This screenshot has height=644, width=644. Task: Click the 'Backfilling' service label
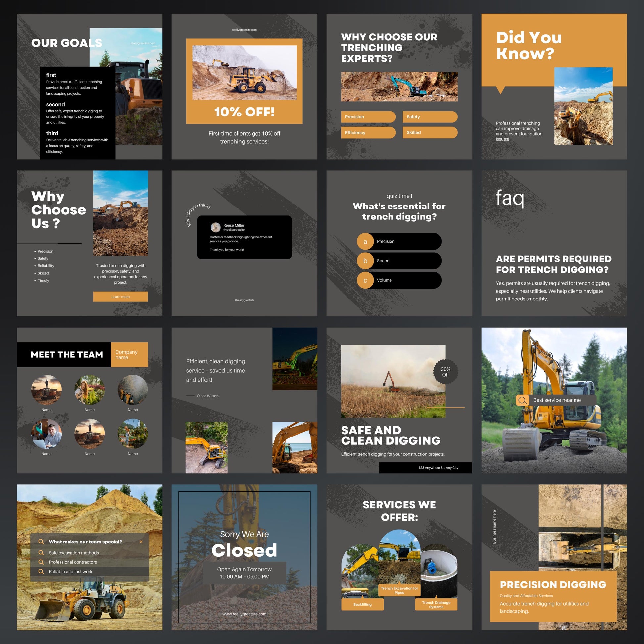click(x=362, y=604)
